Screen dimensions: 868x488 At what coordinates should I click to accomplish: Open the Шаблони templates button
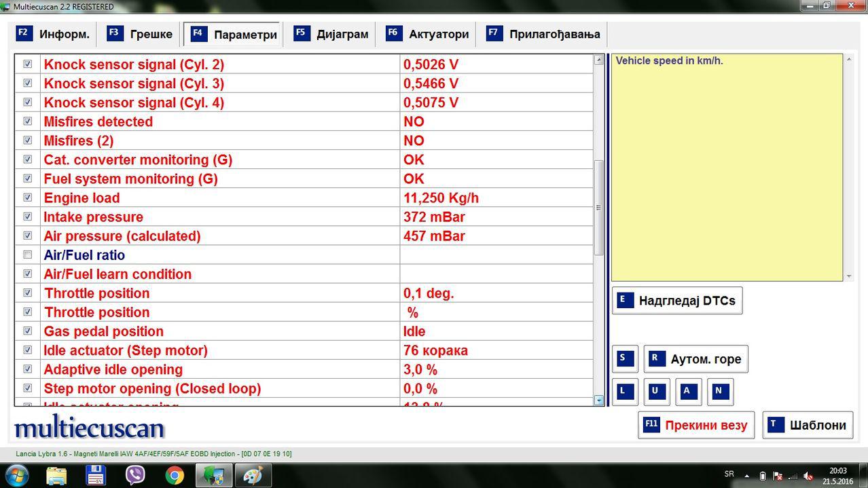[808, 426]
